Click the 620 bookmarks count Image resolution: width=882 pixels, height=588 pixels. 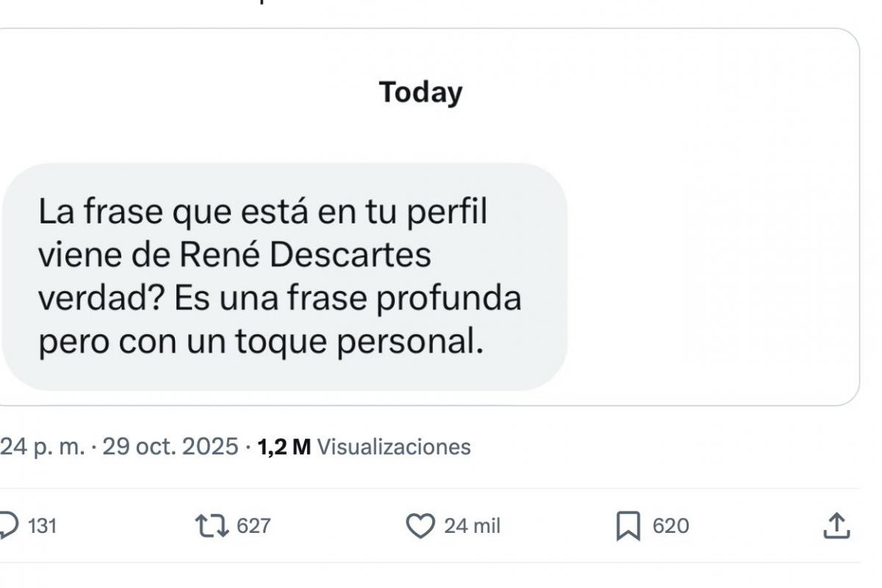(670, 526)
